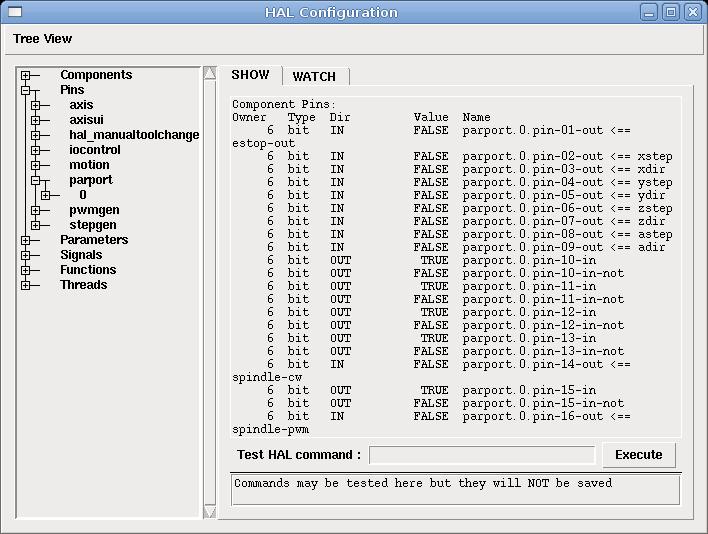Focus the Test HAL command input field
Viewport: 708px width, 534px height.
pyautogui.click(x=482, y=455)
